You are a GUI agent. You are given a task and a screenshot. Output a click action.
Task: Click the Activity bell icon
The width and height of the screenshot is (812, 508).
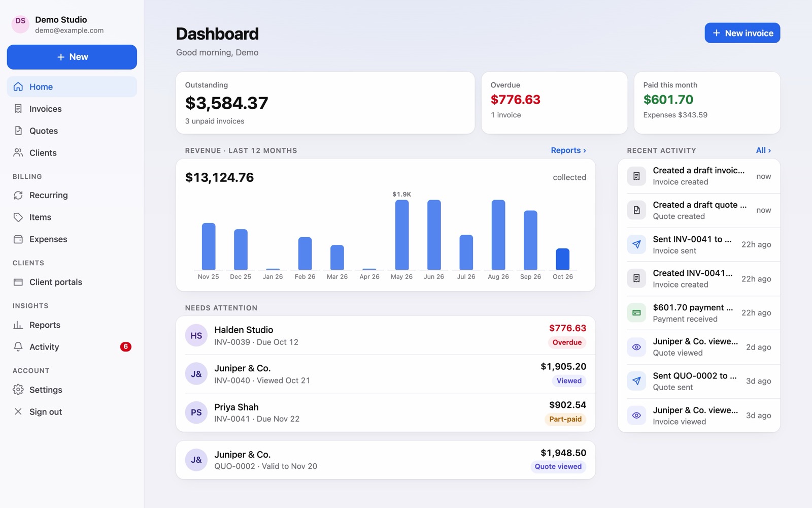point(18,347)
